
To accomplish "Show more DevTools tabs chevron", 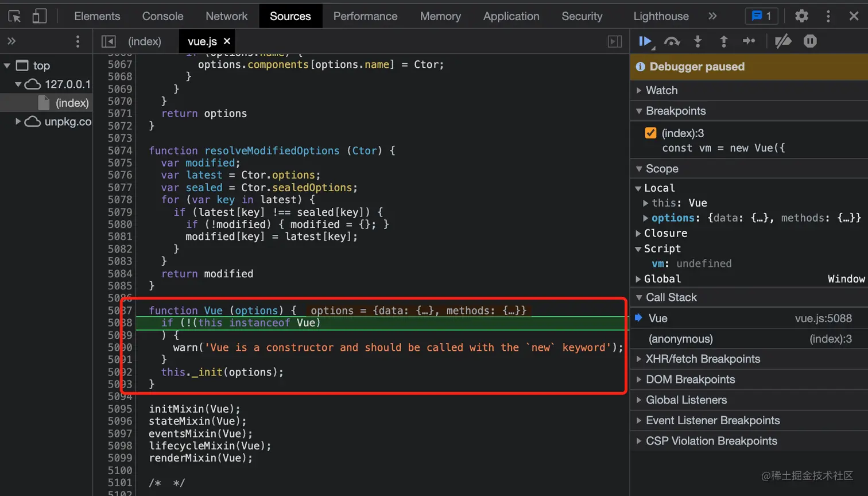I will pos(712,16).
